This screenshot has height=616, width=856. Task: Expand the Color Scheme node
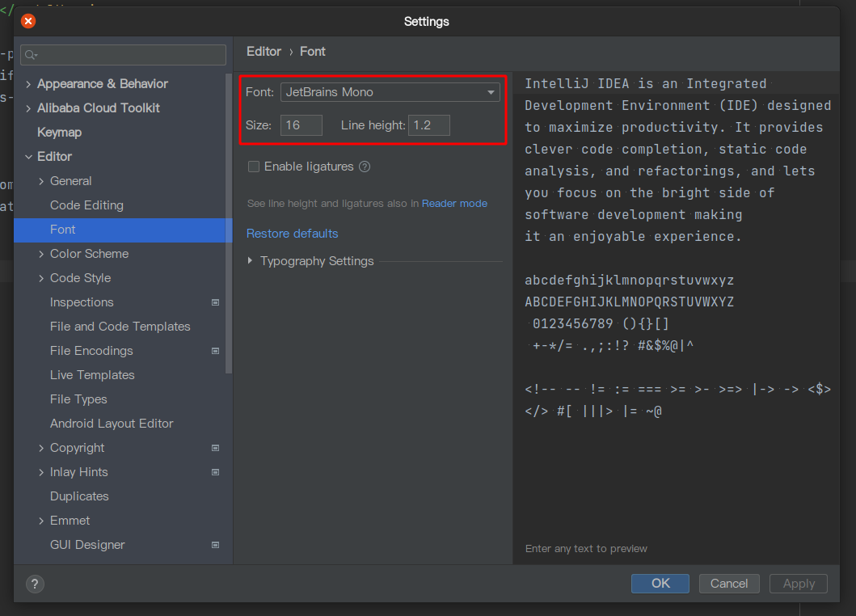click(41, 254)
